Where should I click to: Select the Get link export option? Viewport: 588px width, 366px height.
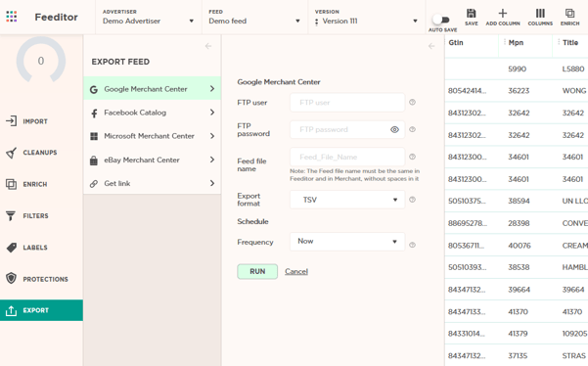tap(152, 183)
